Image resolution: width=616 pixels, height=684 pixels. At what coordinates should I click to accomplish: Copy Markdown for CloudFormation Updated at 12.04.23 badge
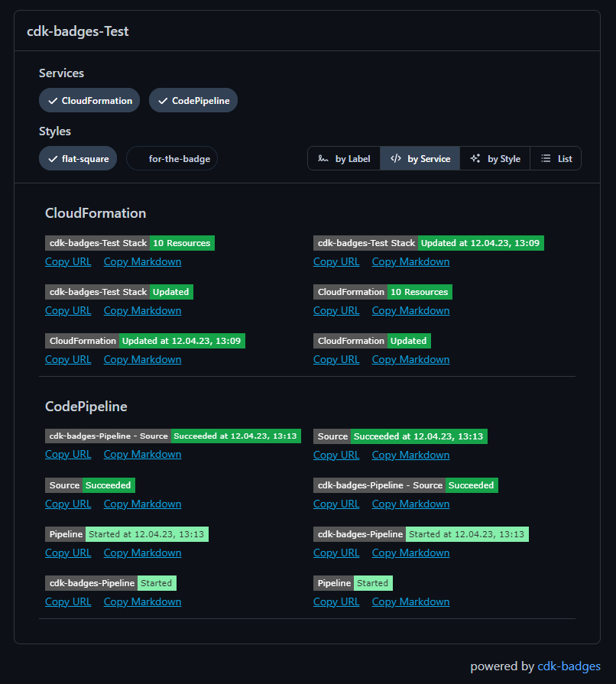(142, 359)
